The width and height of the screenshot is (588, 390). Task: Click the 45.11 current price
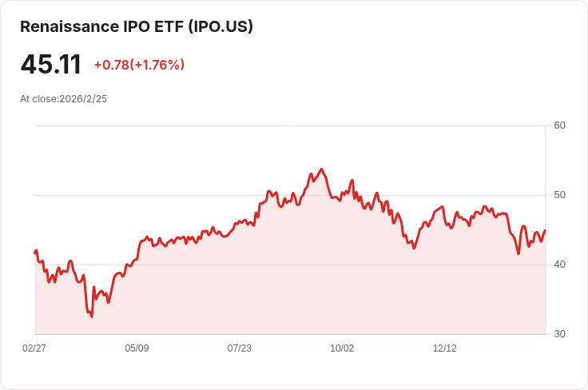pyautogui.click(x=50, y=64)
